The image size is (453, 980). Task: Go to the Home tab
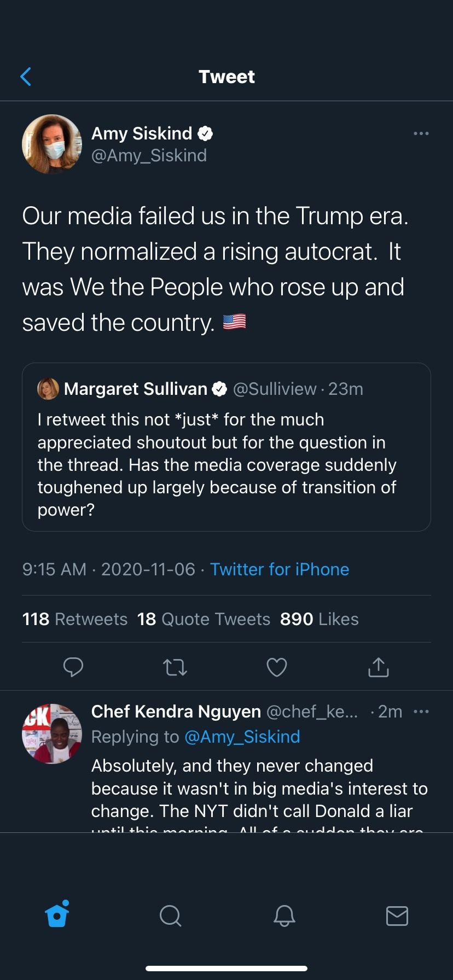(x=57, y=915)
